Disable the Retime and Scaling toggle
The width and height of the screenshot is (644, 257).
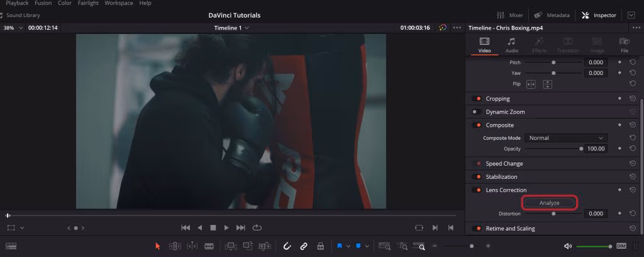click(x=477, y=229)
